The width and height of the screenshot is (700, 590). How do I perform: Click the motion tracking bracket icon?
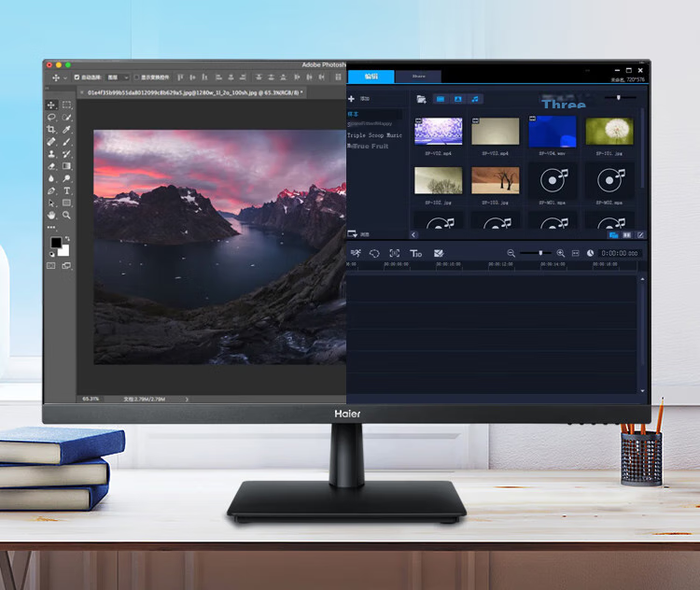[395, 253]
